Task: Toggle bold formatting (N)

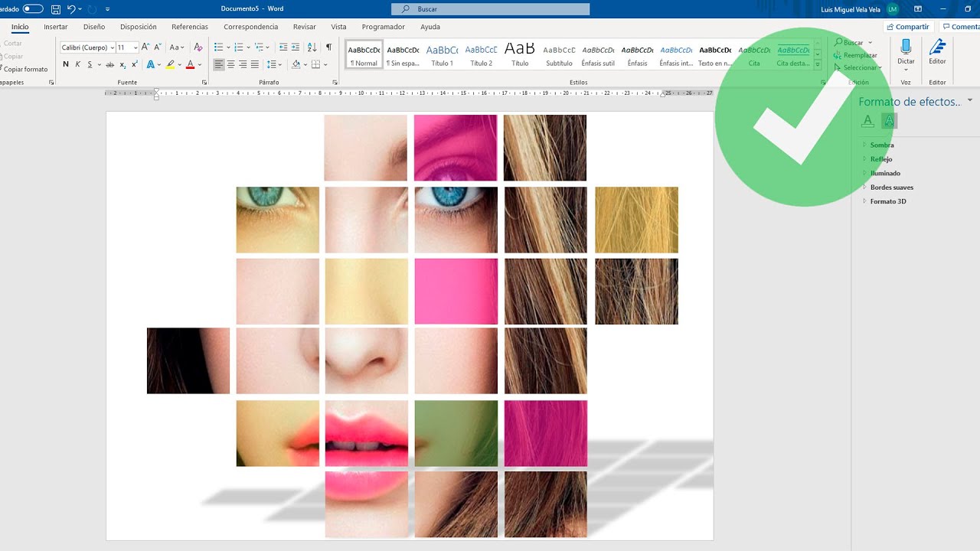Action: pyautogui.click(x=66, y=64)
